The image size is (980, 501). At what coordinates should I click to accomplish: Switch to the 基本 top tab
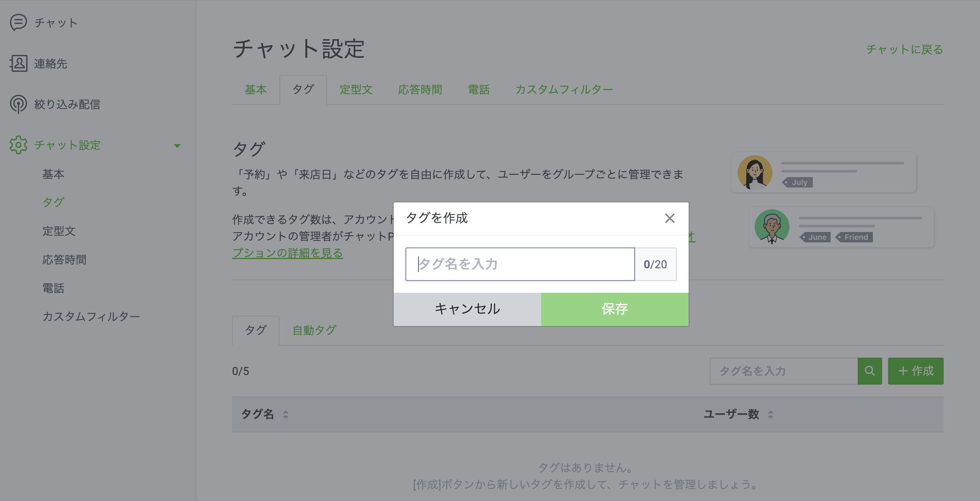tap(256, 90)
